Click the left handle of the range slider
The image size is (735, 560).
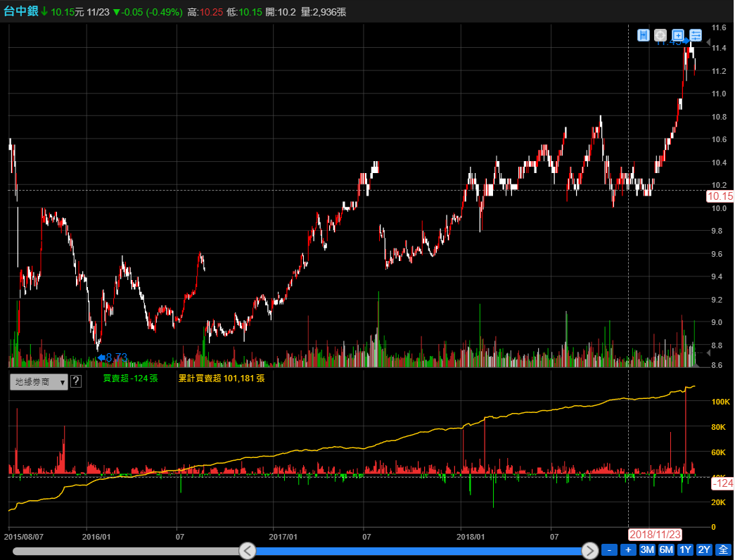(247, 550)
